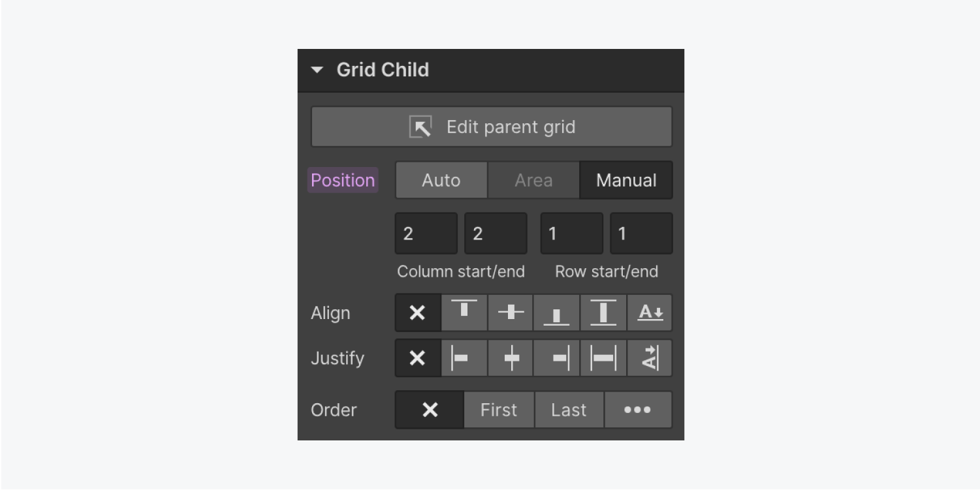Click the Column start input field

coord(426,234)
